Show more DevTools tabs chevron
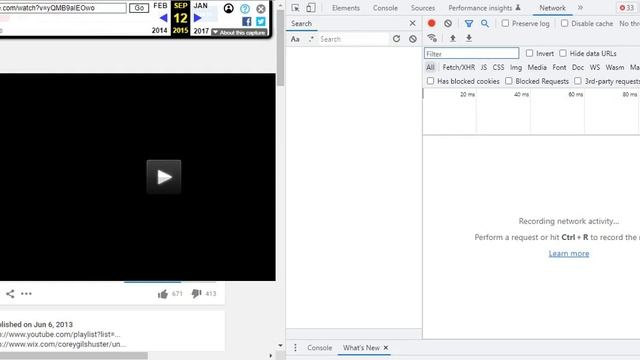 (x=580, y=8)
